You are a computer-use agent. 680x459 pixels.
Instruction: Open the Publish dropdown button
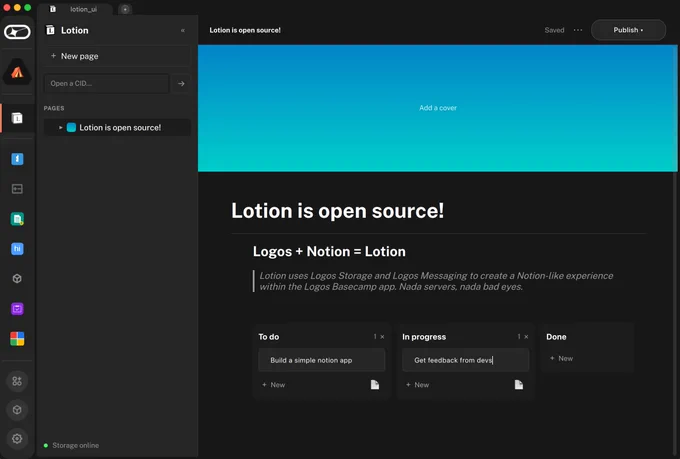tap(628, 30)
